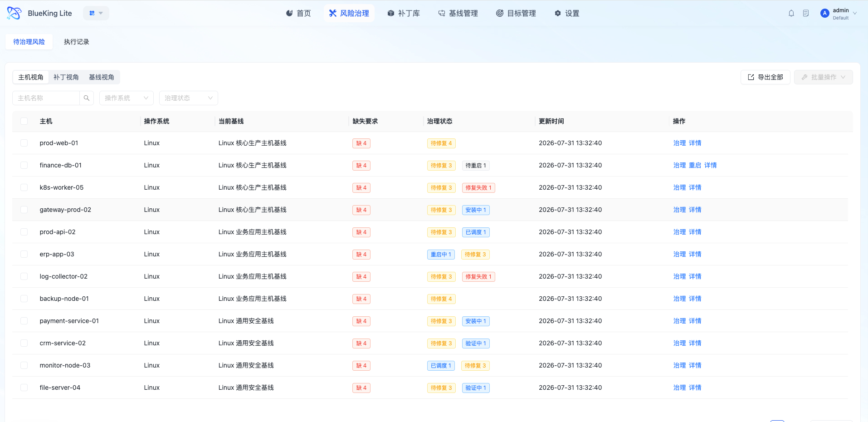This screenshot has width=868, height=422.
Task: Toggle the select-all checkbox in table header
Action: (x=24, y=121)
